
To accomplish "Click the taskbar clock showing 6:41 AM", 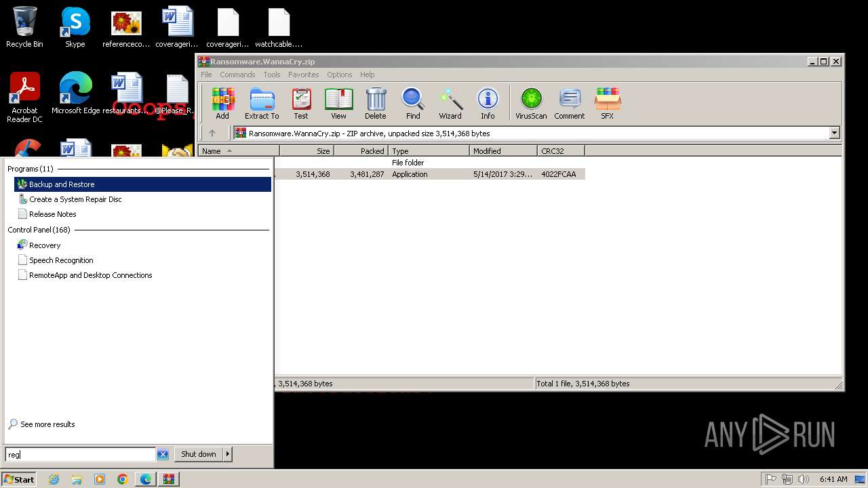I will [833, 479].
